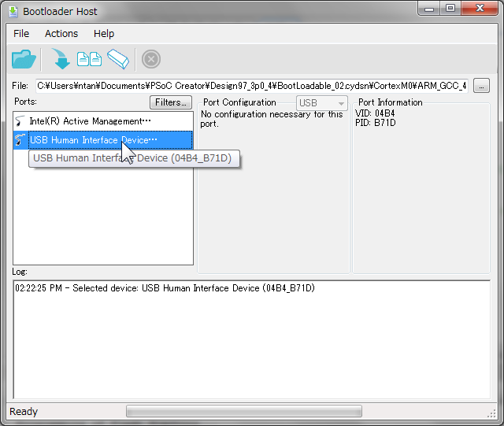Click the Program download arrow icon
This screenshot has width=504, height=426.
61,59
